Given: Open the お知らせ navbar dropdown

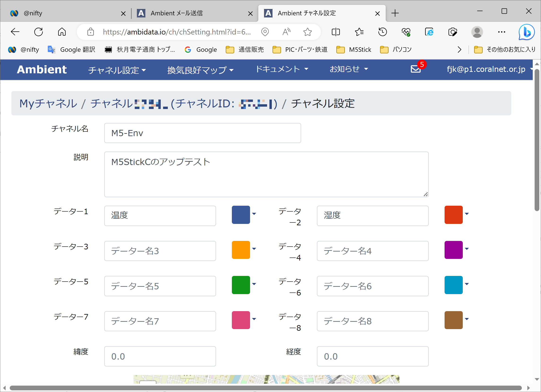Looking at the screenshot, I should click(x=349, y=69).
